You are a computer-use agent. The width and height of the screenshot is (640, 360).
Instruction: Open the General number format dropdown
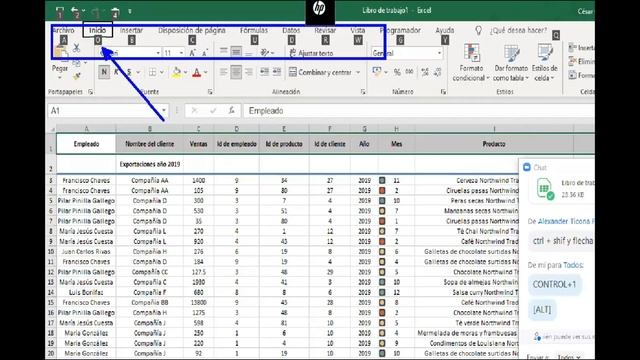[x=439, y=53]
